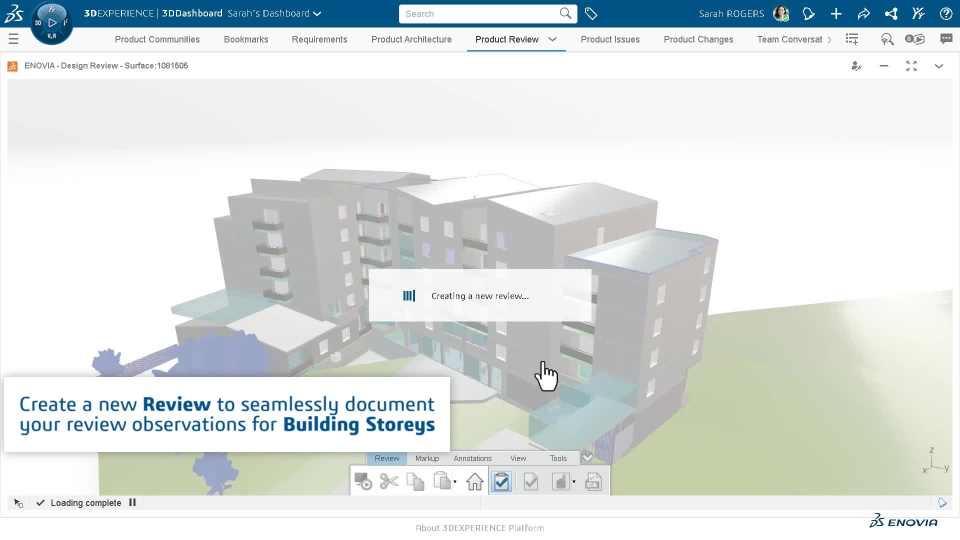Open the communities network icon
This screenshot has width=960, height=540.
(891, 13)
